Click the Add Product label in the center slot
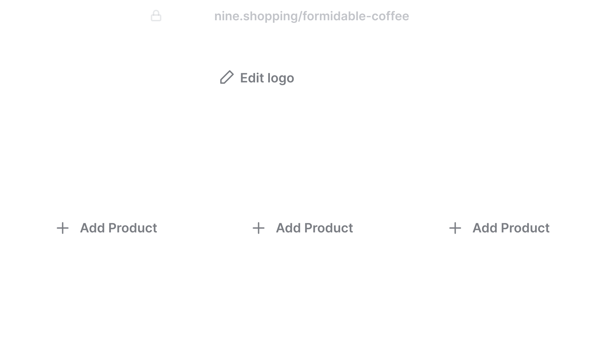This screenshot has width=604, height=364. (x=313, y=228)
